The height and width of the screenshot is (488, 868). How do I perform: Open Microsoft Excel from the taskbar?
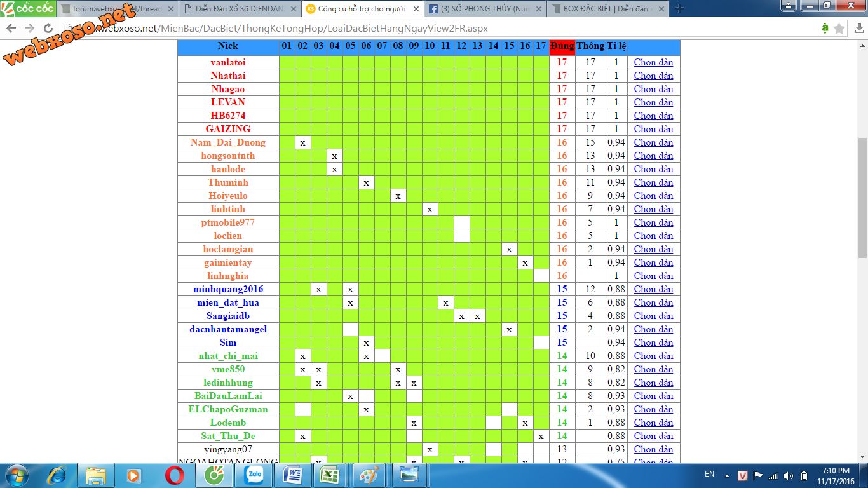pos(329,475)
